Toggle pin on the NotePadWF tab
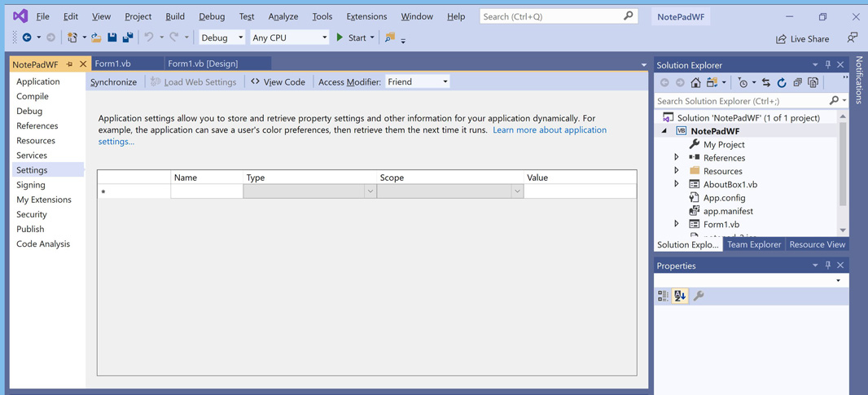Screen dimensions: 868x395 70,64
